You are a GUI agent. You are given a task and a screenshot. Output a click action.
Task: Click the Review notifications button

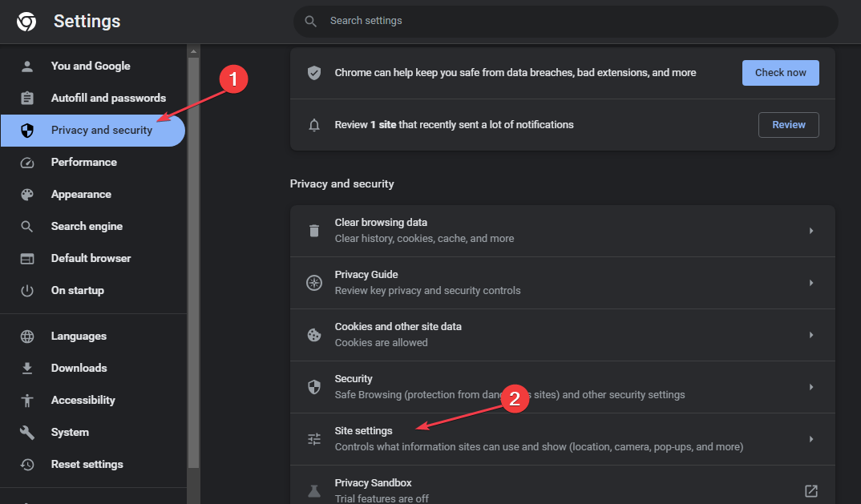789,125
